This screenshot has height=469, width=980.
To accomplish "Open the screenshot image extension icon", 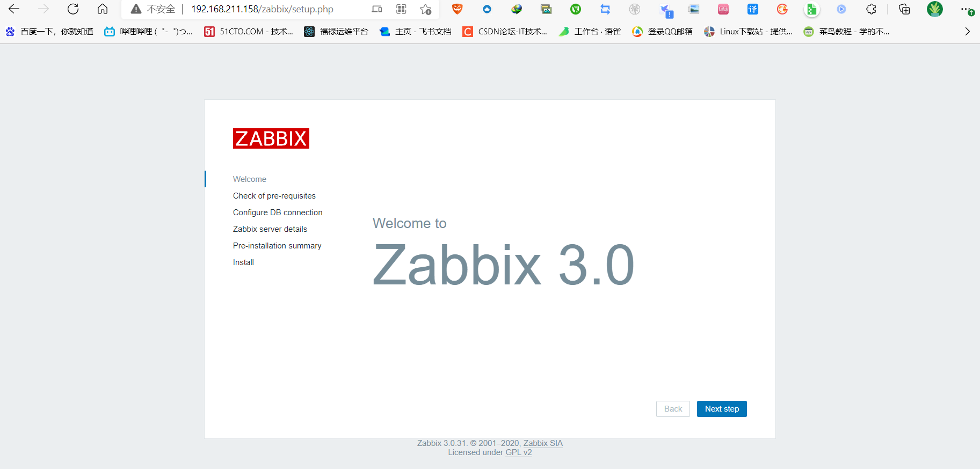I will pyautogui.click(x=694, y=9).
